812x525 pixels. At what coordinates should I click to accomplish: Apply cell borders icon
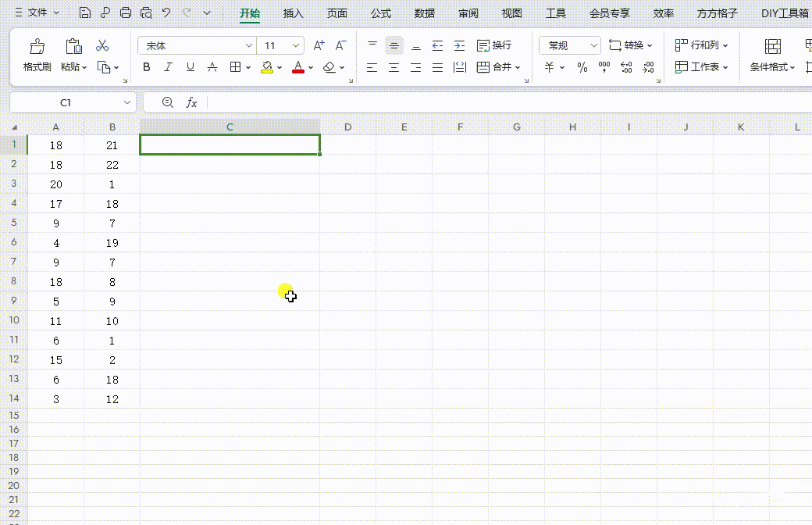point(235,67)
